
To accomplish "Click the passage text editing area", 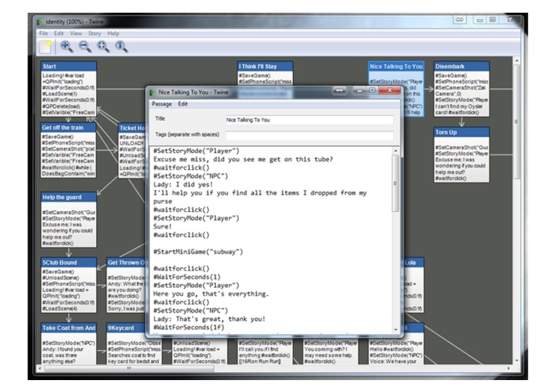I will [271, 240].
